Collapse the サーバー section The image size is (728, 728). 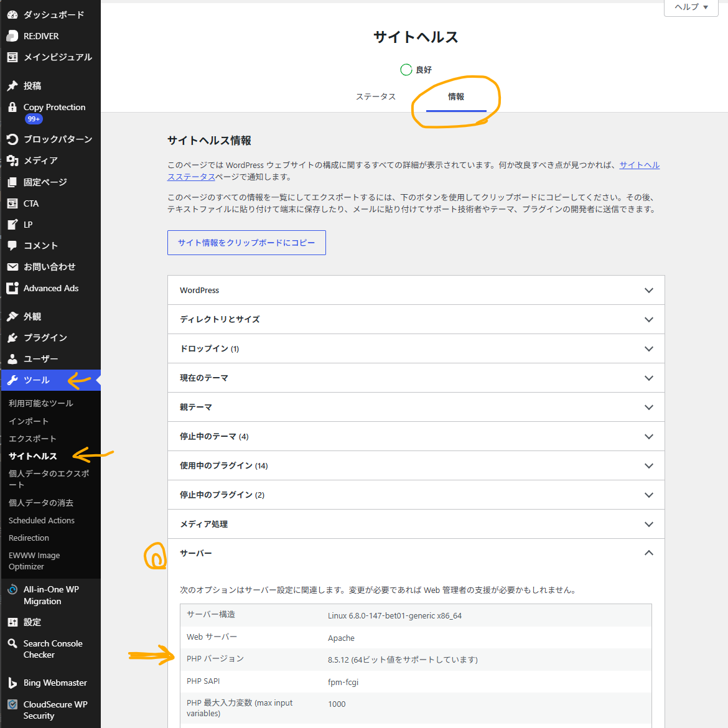[416, 553]
